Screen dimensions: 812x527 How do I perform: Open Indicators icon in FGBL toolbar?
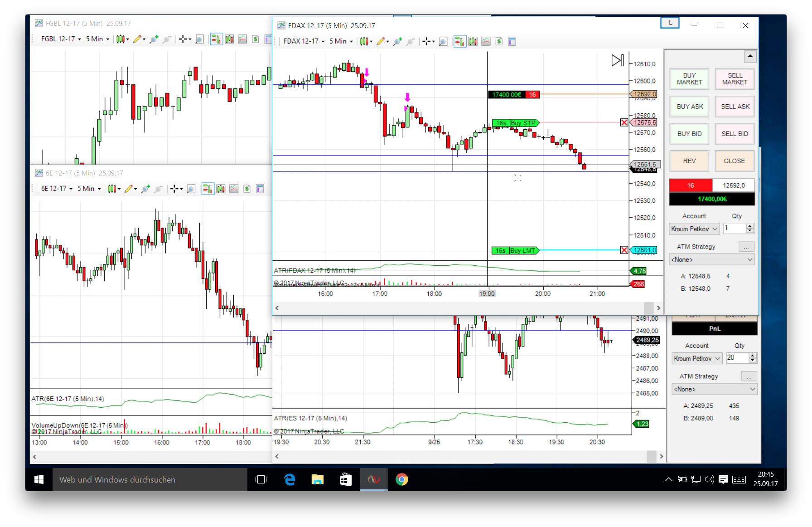242,39
